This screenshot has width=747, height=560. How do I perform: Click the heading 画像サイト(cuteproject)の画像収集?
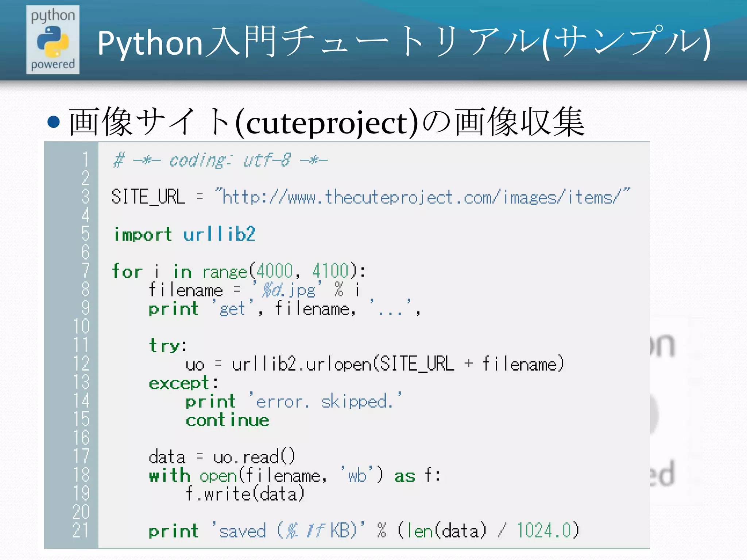coord(326,122)
